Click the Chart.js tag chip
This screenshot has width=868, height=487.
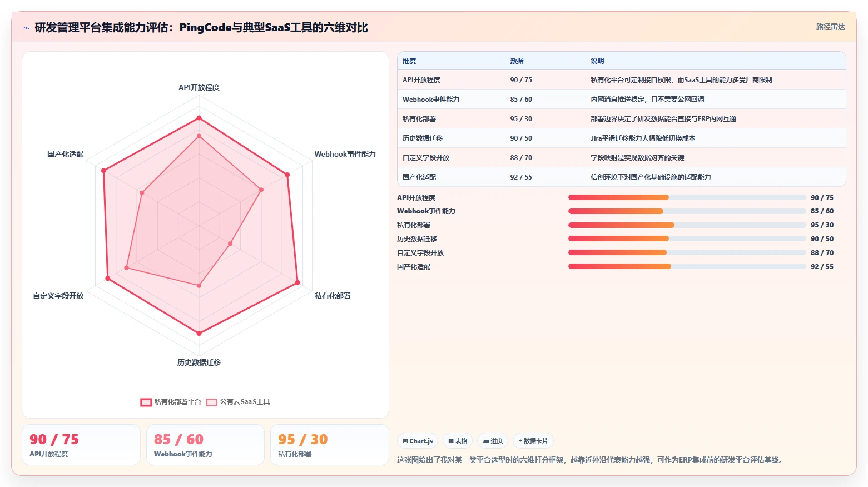pyautogui.click(x=418, y=441)
